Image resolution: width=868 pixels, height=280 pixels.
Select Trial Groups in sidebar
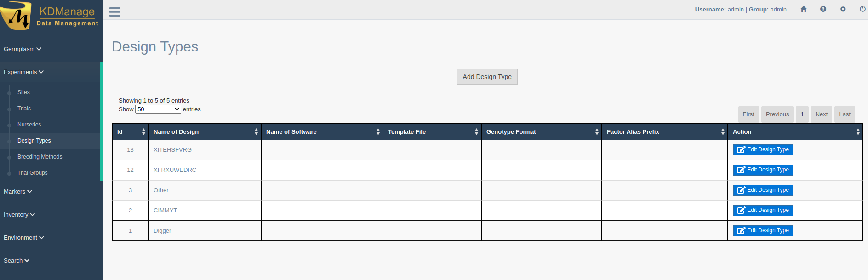(32, 173)
